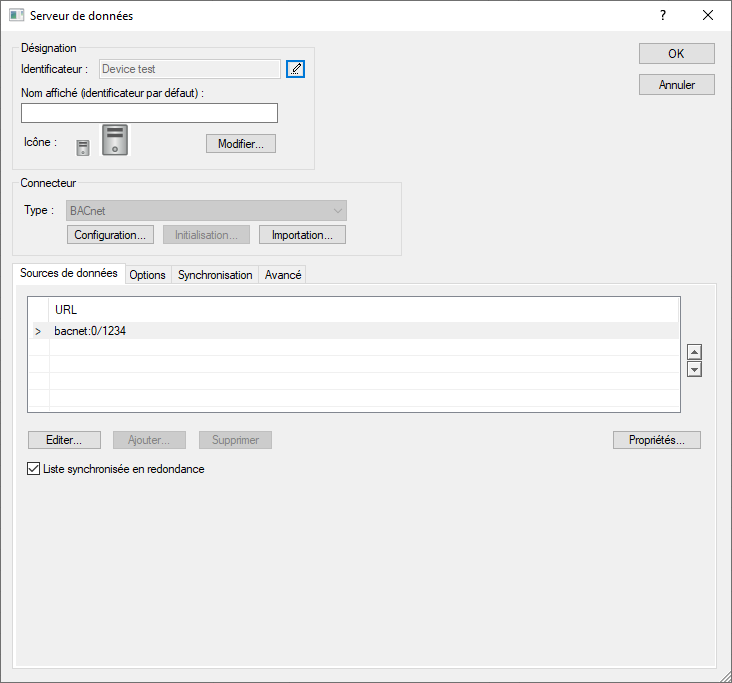The width and height of the screenshot is (732, 683).
Task: Click the window icon in the title bar
Action: [16, 16]
